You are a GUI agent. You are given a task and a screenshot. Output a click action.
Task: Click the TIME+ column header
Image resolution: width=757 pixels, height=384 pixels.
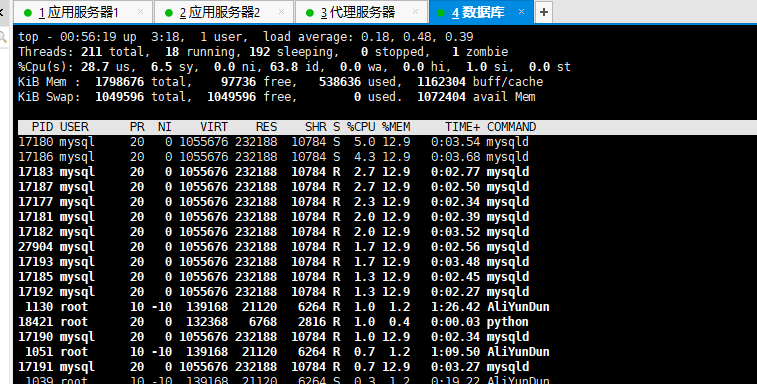[463, 127]
